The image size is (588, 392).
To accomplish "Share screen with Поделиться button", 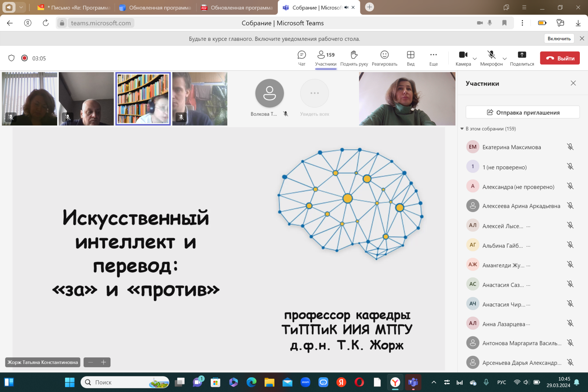I will pos(522,58).
